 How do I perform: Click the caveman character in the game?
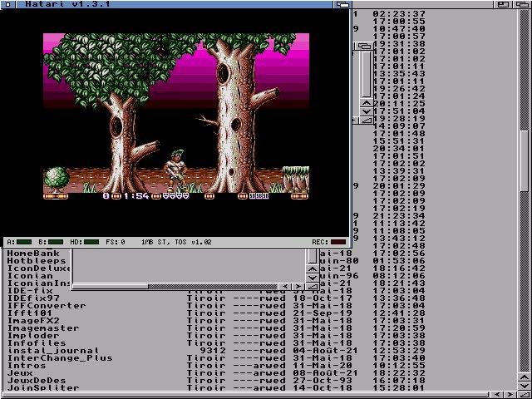[176, 170]
